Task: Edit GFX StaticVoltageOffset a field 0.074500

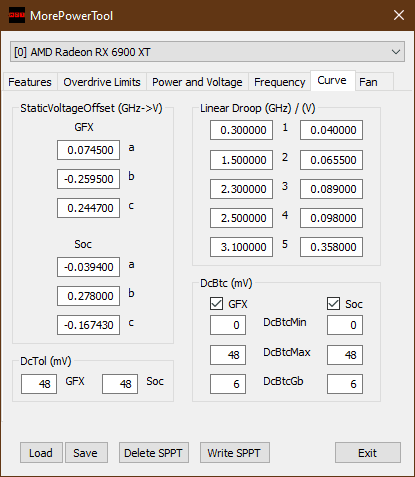Action: 88,150
